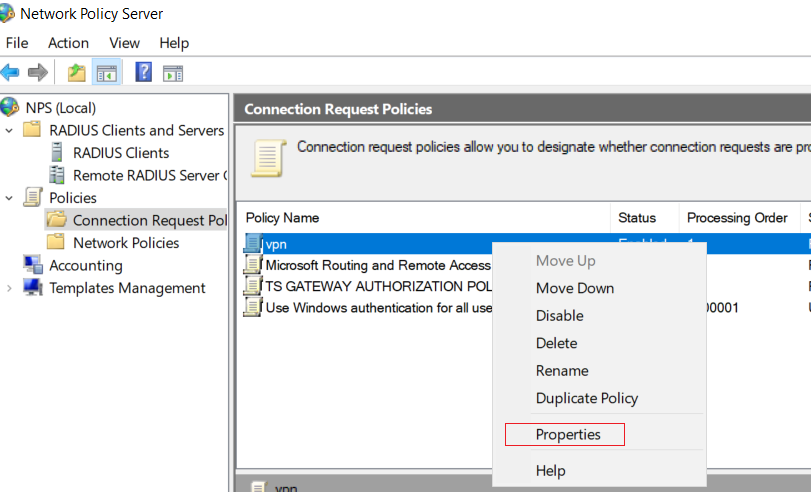Click the Up One Level folder icon
Image resolution: width=811 pixels, height=492 pixels.
[x=77, y=72]
